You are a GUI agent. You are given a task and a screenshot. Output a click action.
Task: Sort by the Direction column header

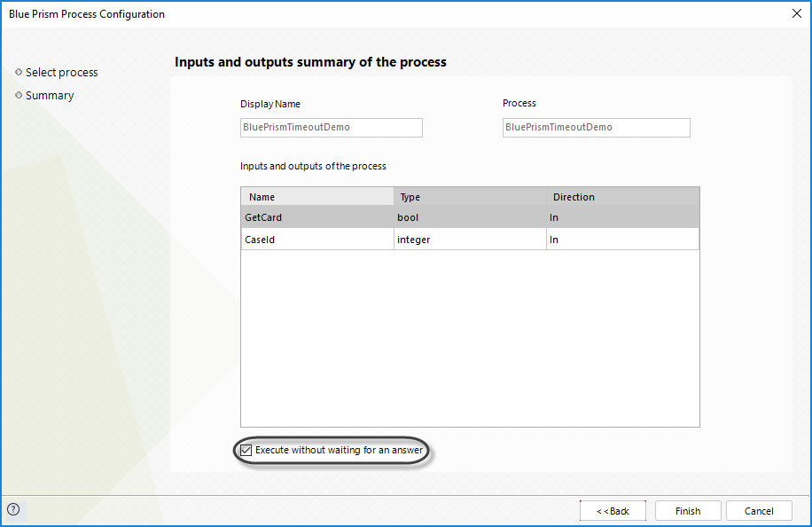623,197
